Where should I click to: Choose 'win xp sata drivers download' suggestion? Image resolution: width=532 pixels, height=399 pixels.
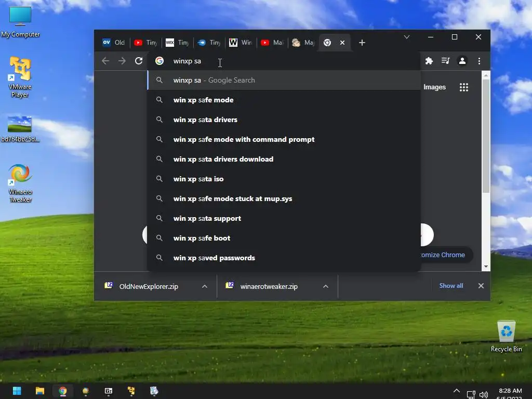pyautogui.click(x=284, y=159)
